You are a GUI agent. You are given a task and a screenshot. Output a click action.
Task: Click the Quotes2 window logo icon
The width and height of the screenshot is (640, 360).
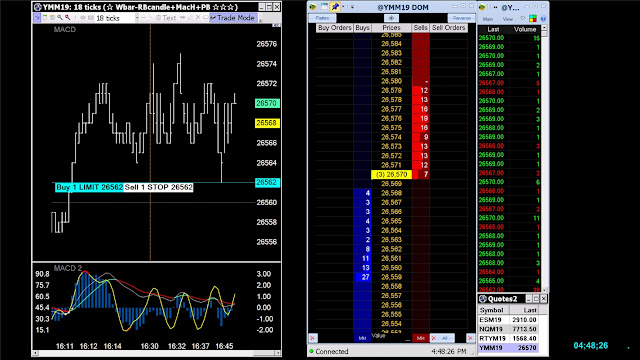coord(483,299)
